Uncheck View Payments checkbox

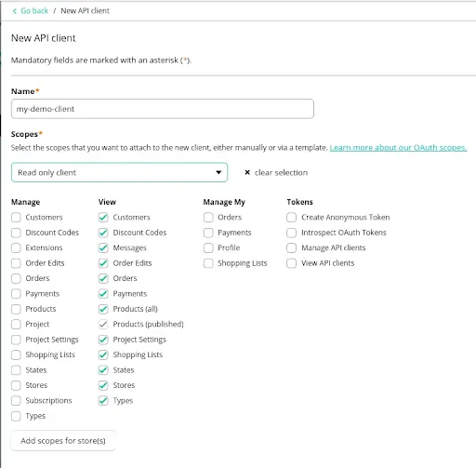(103, 294)
